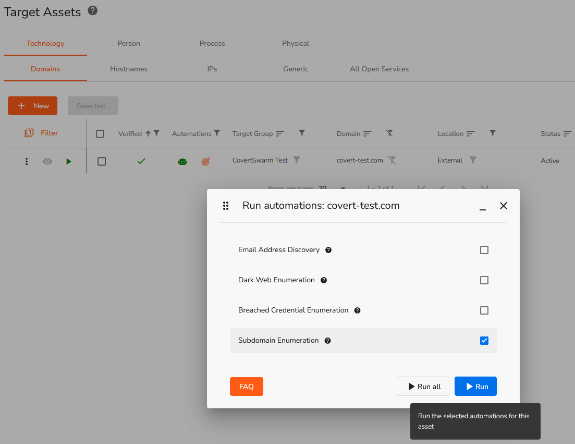This screenshot has height=444, width=575.
Task: Sort the Target Group column
Action: click(x=280, y=133)
